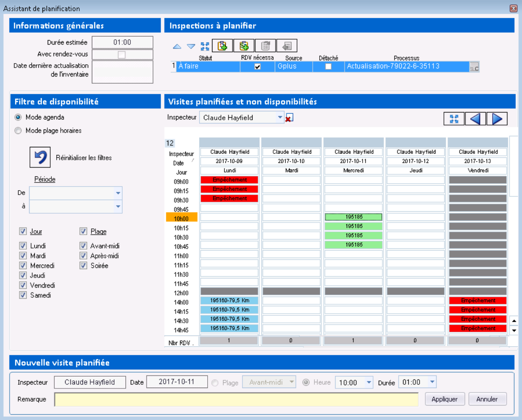Uncheck the Avant-midi checkbox
The image size is (522, 420).
click(83, 246)
